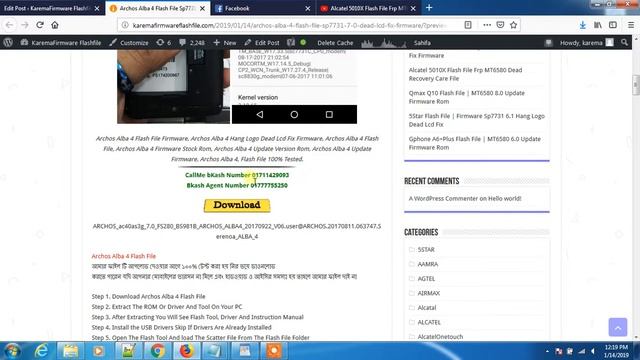Open Hello world! comment link
640x360 pixels.
504,198
